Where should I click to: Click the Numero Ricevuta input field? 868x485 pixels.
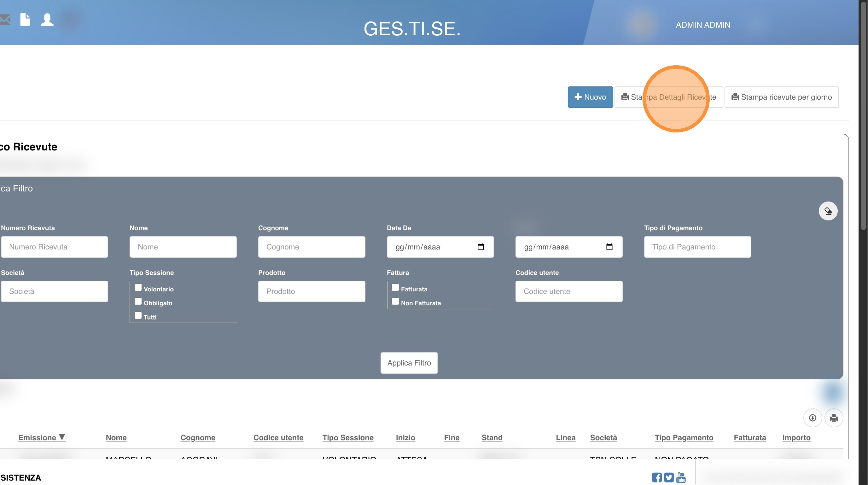tap(55, 247)
